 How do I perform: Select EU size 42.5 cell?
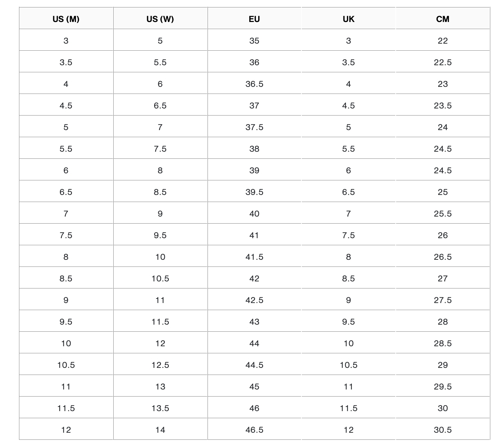(254, 300)
